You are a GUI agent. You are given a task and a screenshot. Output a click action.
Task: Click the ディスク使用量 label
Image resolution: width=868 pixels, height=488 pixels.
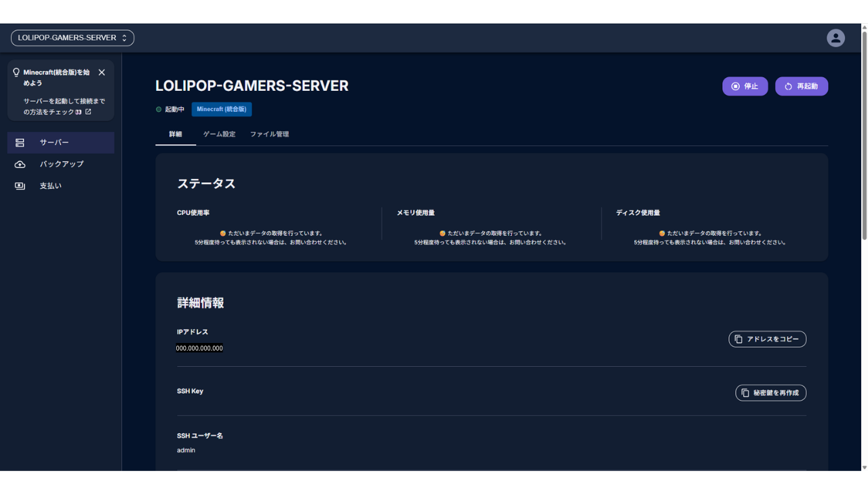pyautogui.click(x=638, y=213)
